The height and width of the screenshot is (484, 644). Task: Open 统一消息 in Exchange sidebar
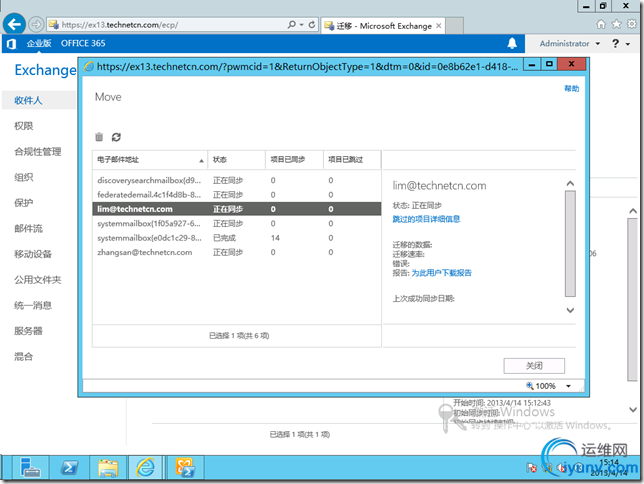(33, 305)
